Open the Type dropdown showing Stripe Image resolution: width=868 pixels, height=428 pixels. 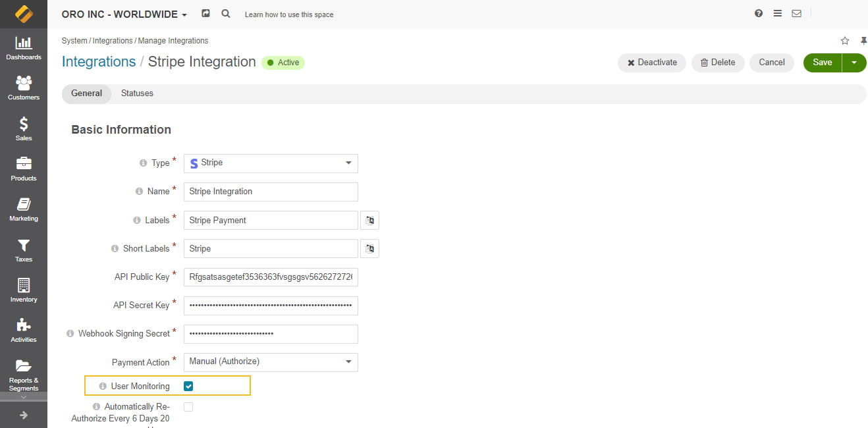[271, 163]
